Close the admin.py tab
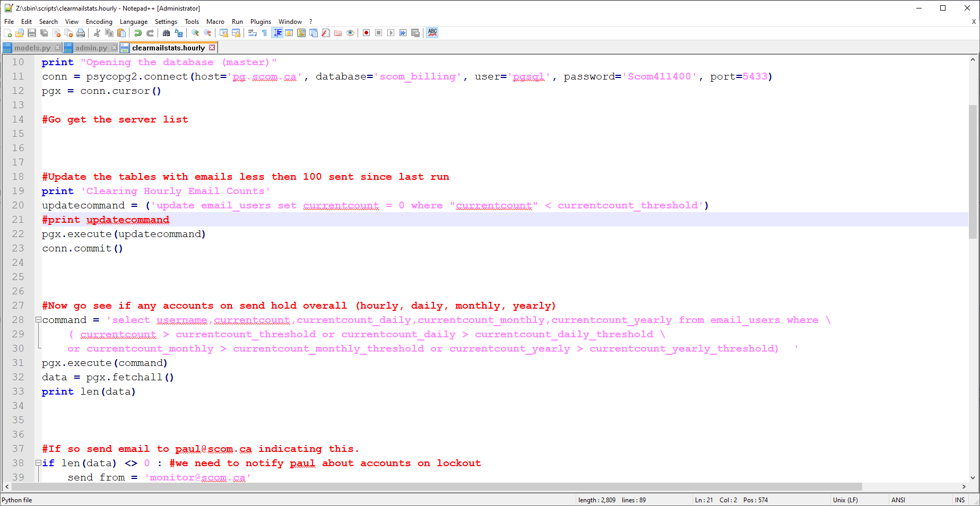This screenshot has width=980, height=506. click(x=115, y=47)
